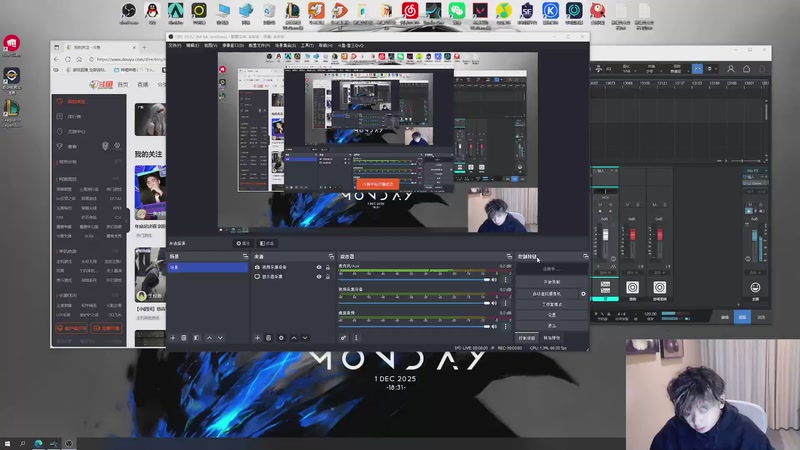Move the source up with the sources panel up arrow
Screen dimensions: 800x450
pyautogui.click(x=294, y=338)
